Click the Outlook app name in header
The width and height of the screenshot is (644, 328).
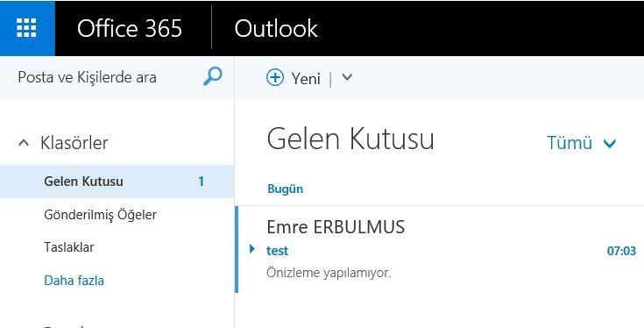(x=276, y=28)
